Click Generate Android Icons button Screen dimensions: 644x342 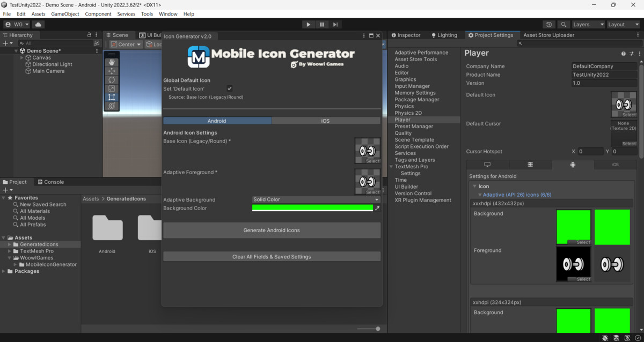pos(272,230)
